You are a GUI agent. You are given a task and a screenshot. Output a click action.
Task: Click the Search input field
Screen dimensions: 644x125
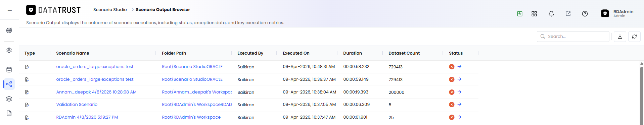pos(573,37)
